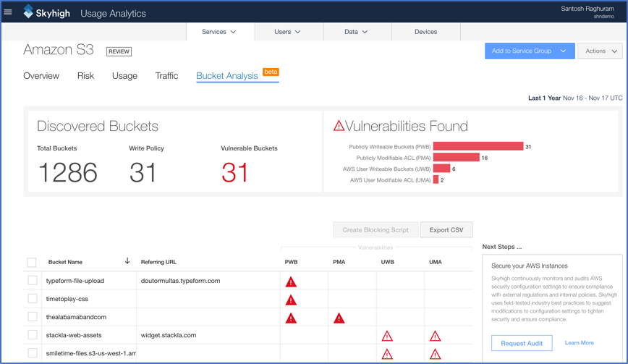Click the PWB column header

[291, 262]
